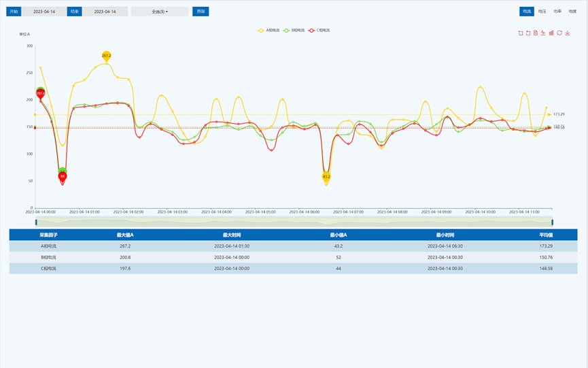Click the 150.76 average table cell
The image size is (588, 368).
coord(546,258)
